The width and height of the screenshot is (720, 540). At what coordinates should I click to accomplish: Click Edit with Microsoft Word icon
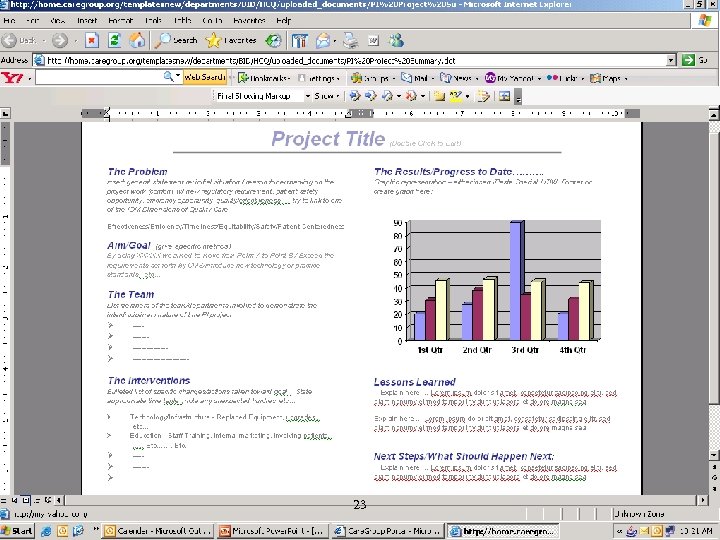tap(373, 41)
